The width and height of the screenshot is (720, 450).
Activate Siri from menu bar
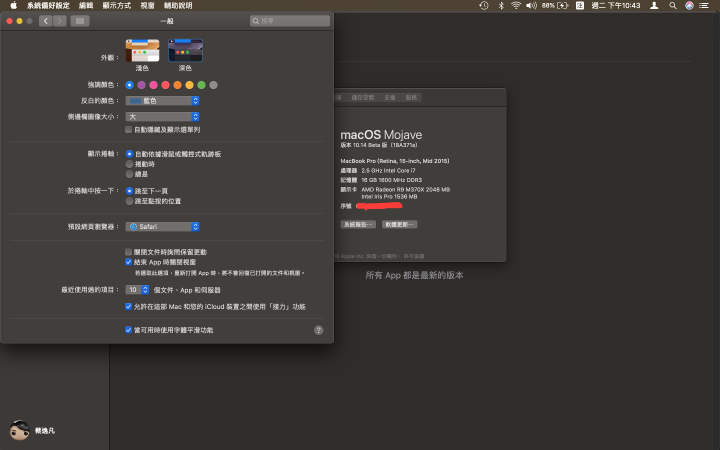[x=689, y=6]
